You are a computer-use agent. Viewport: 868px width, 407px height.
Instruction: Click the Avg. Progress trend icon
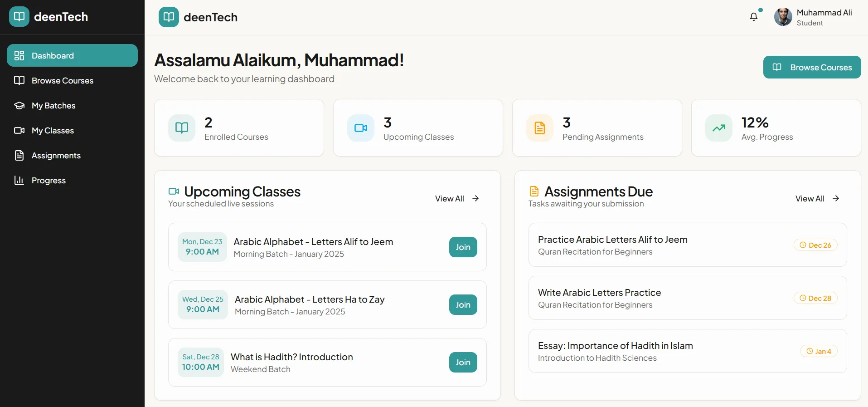719,128
